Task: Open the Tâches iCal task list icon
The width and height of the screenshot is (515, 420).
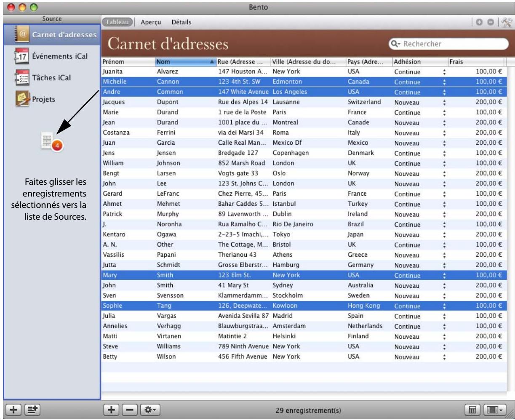Action: 21,77
